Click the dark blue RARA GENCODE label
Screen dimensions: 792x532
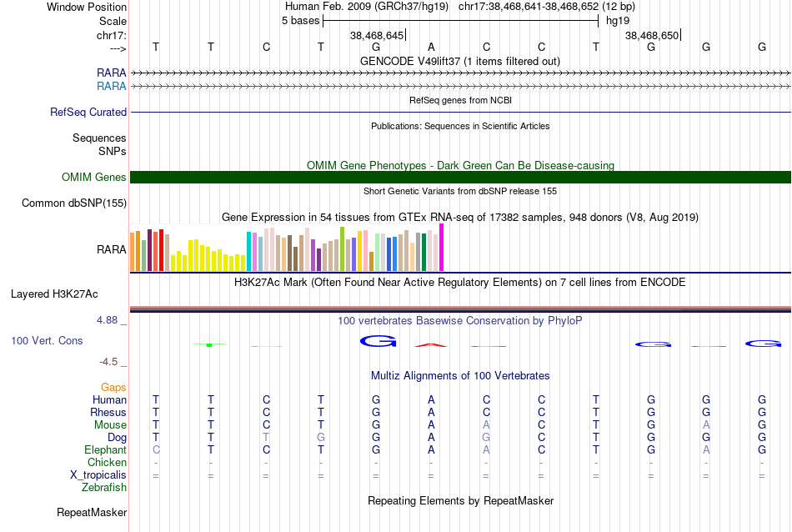click(111, 73)
